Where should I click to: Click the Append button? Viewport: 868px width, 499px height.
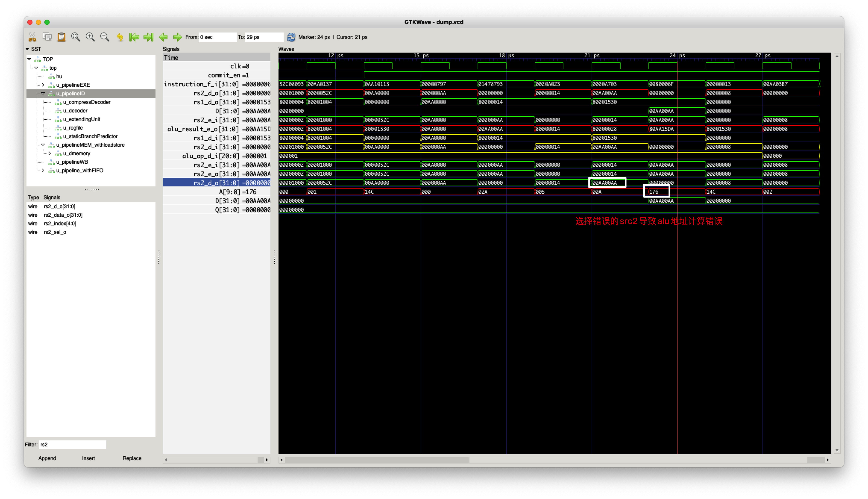47,458
